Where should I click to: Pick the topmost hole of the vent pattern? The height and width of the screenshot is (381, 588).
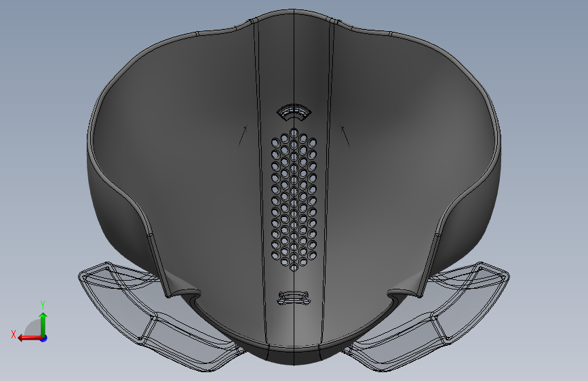tap(294, 133)
